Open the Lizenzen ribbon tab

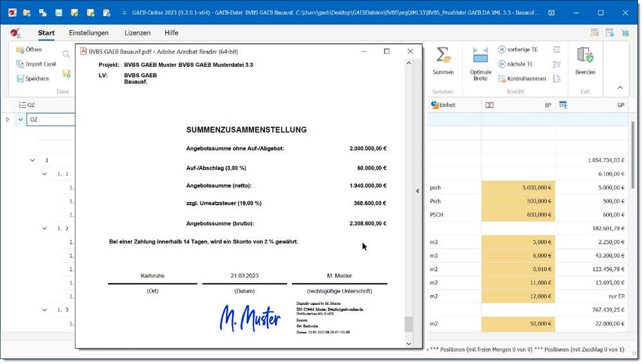[138, 33]
